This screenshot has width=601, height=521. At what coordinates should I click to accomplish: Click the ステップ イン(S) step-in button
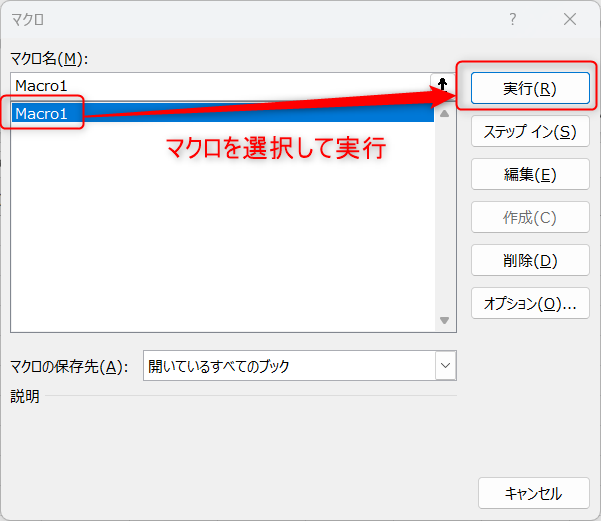[x=530, y=131]
